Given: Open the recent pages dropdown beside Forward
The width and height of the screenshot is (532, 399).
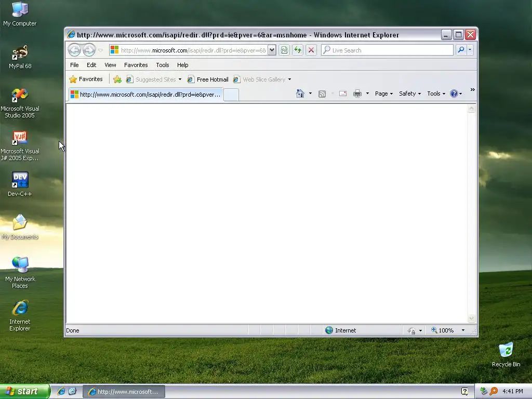Looking at the screenshot, I should click(100, 50).
